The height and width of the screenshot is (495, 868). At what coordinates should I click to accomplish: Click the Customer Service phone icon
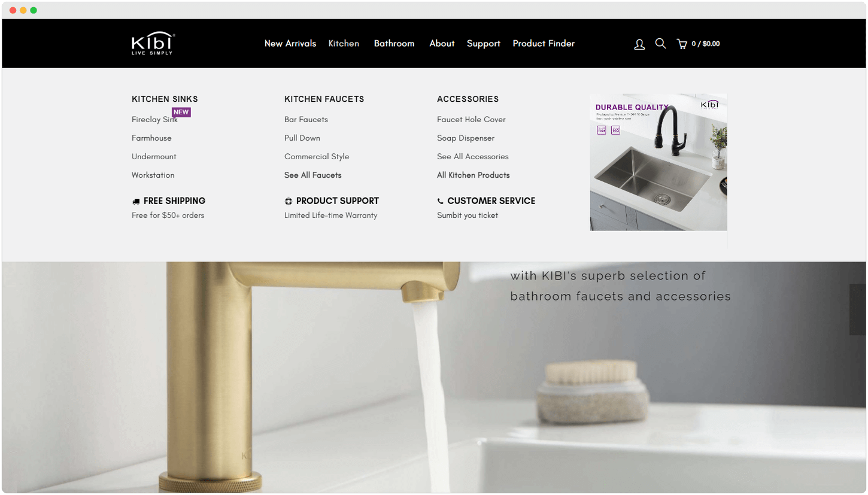tap(441, 201)
